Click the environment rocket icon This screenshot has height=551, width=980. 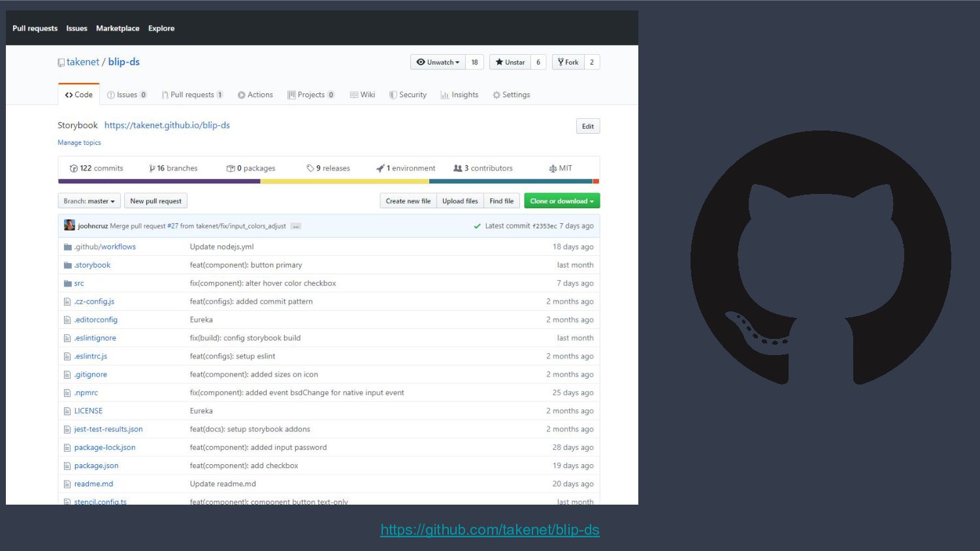pyautogui.click(x=380, y=168)
